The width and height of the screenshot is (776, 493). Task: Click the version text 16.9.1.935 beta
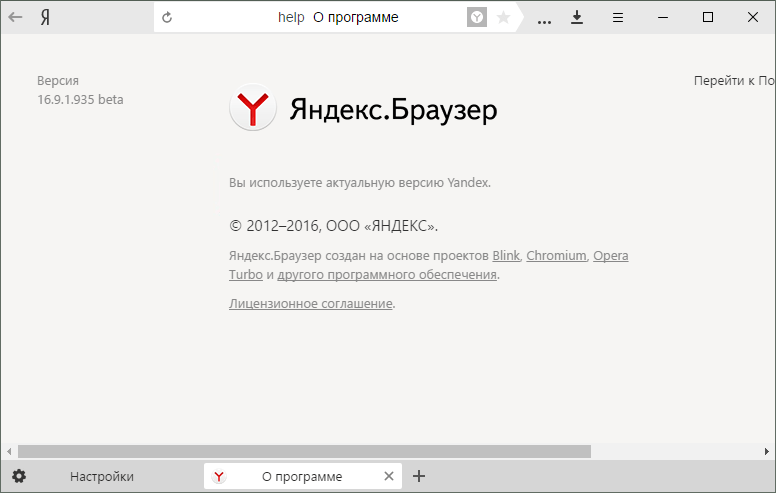pyautogui.click(x=80, y=99)
